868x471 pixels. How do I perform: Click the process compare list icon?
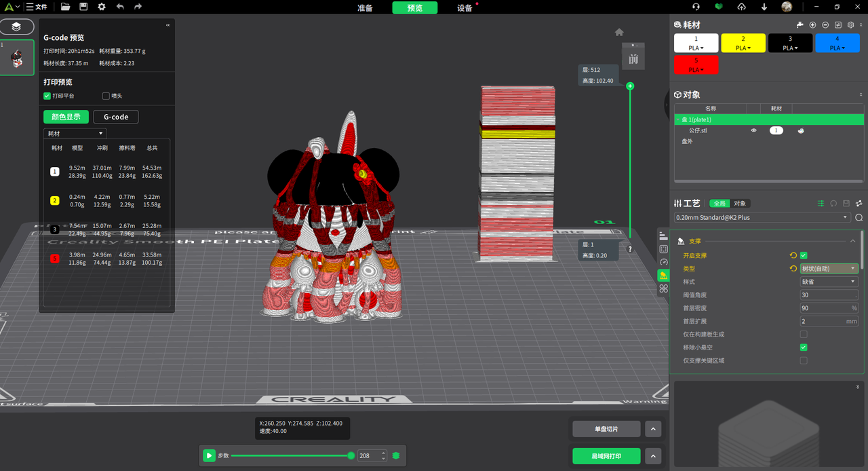(821, 204)
